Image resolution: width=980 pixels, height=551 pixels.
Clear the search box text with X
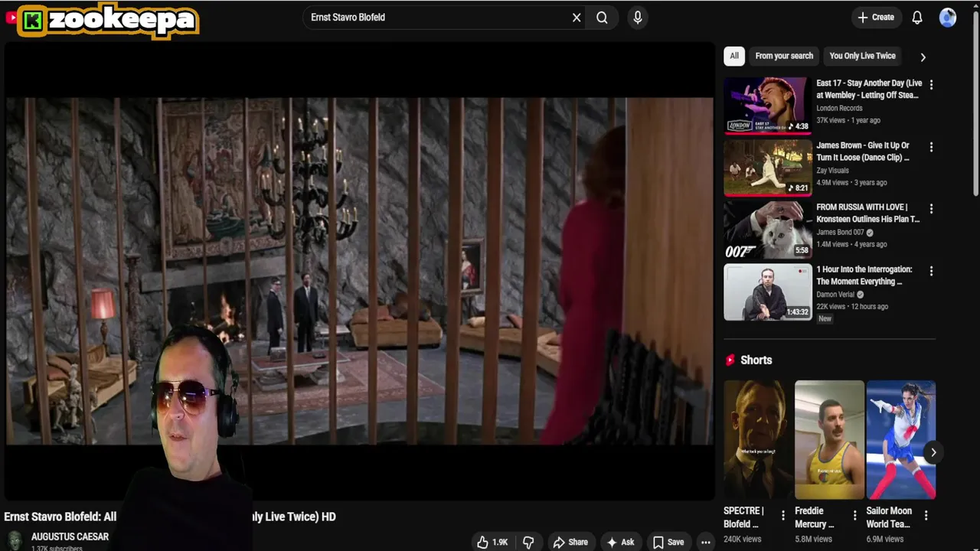(x=577, y=18)
